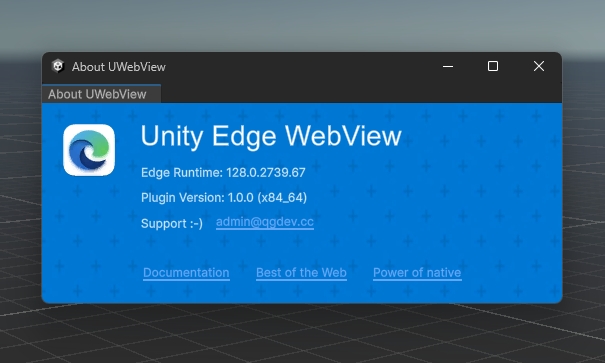Open the Power of native link

point(417,273)
